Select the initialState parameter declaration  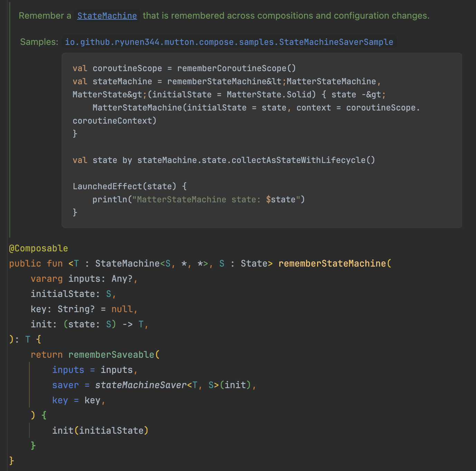click(64, 294)
